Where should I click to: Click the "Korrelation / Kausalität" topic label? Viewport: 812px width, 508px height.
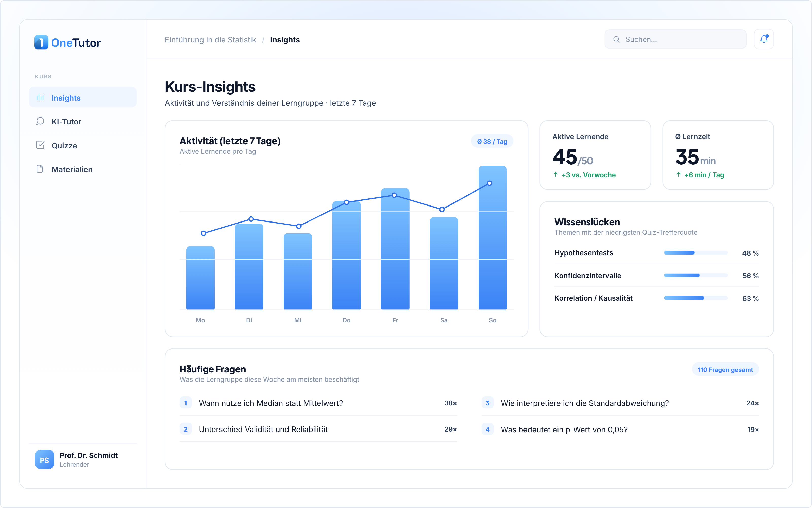click(x=593, y=298)
